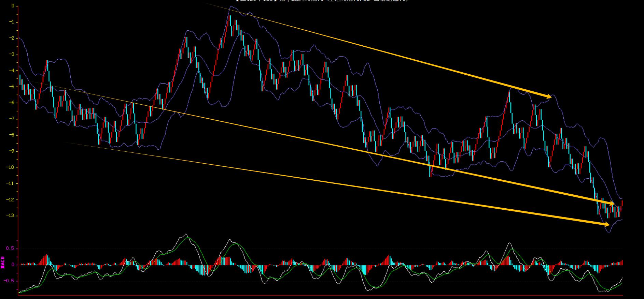This screenshot has height=299, width=644.
Task: Click the -3 price axis label
Action: pos(11,55)
